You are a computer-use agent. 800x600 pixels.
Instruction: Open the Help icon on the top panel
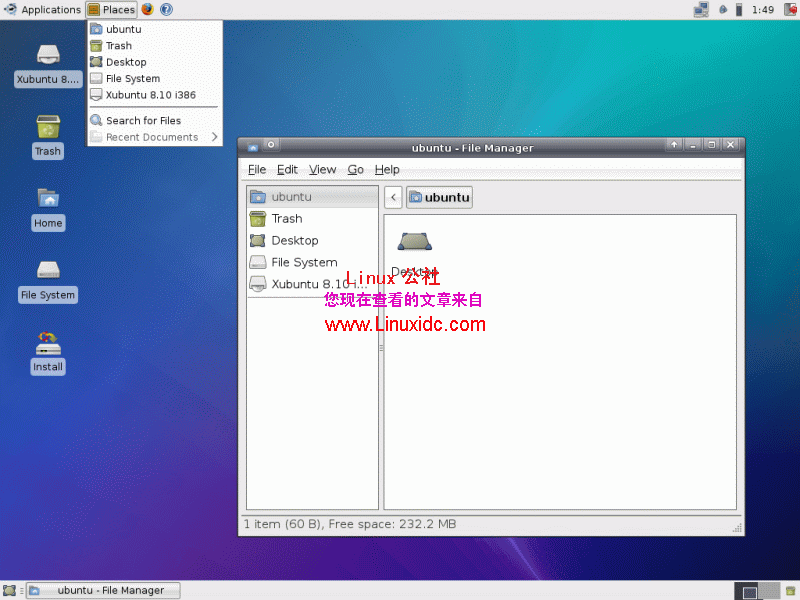166,9
